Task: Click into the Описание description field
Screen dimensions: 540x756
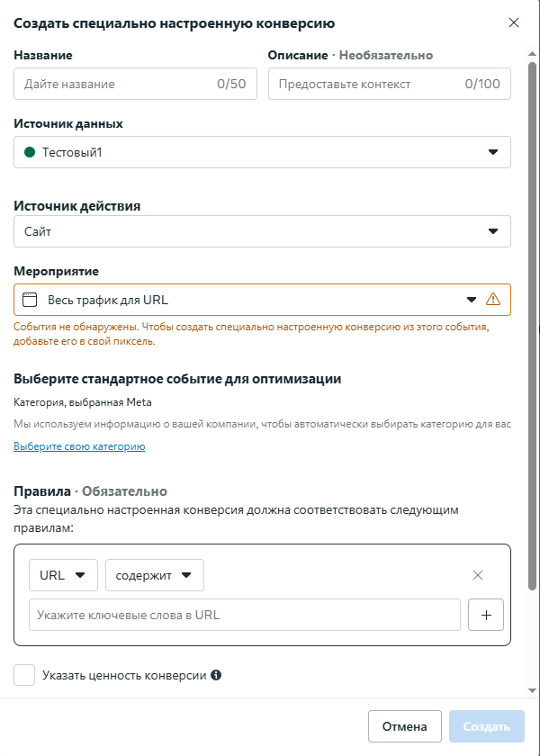Action: point(369,85)
